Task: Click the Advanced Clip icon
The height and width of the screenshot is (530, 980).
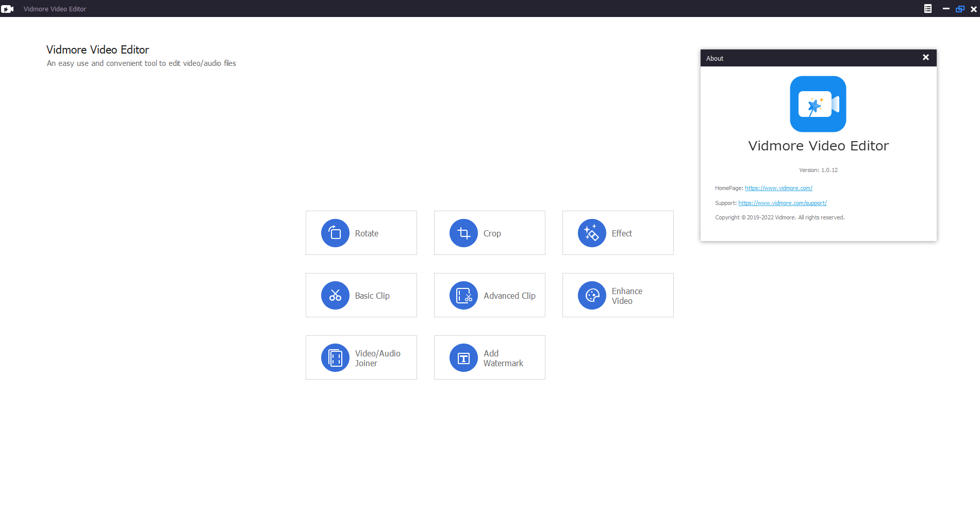Action: 463,295
